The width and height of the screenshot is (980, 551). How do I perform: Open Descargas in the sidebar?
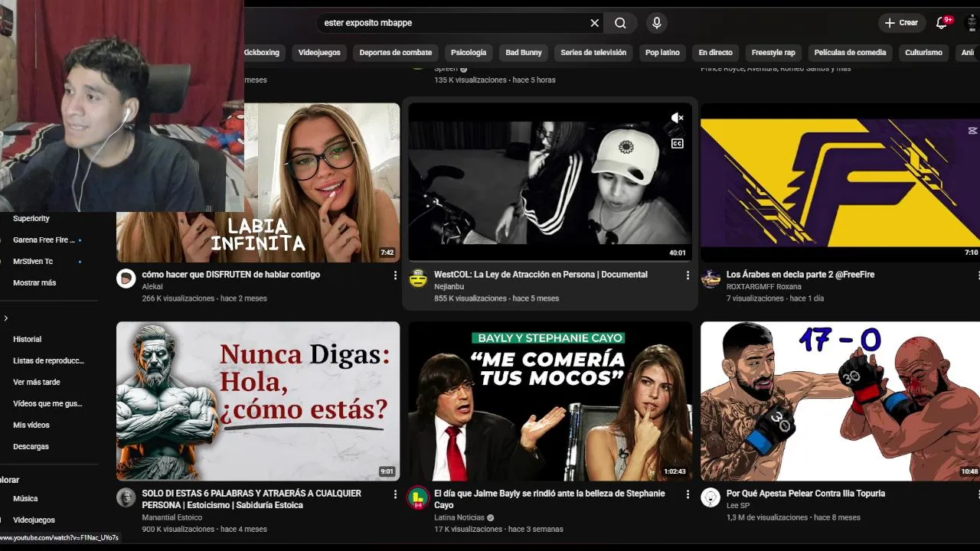pos(31,446)
